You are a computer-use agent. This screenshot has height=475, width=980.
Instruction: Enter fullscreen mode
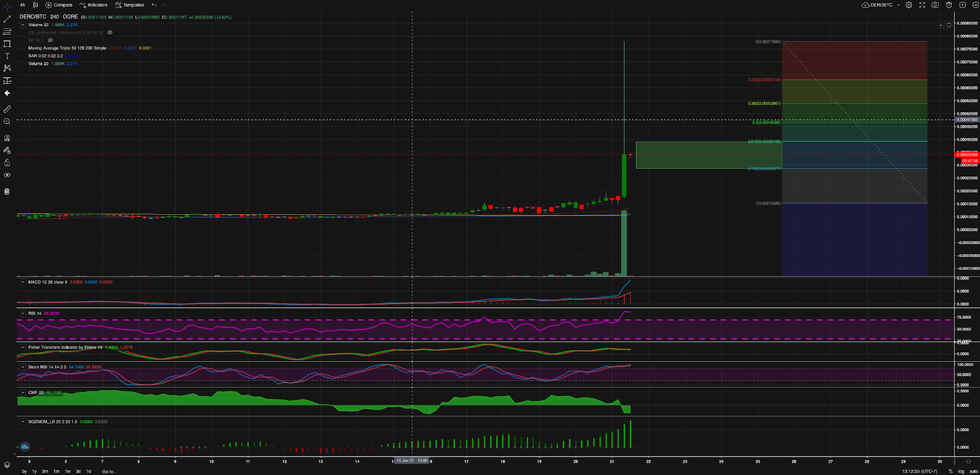pos(922,5)
